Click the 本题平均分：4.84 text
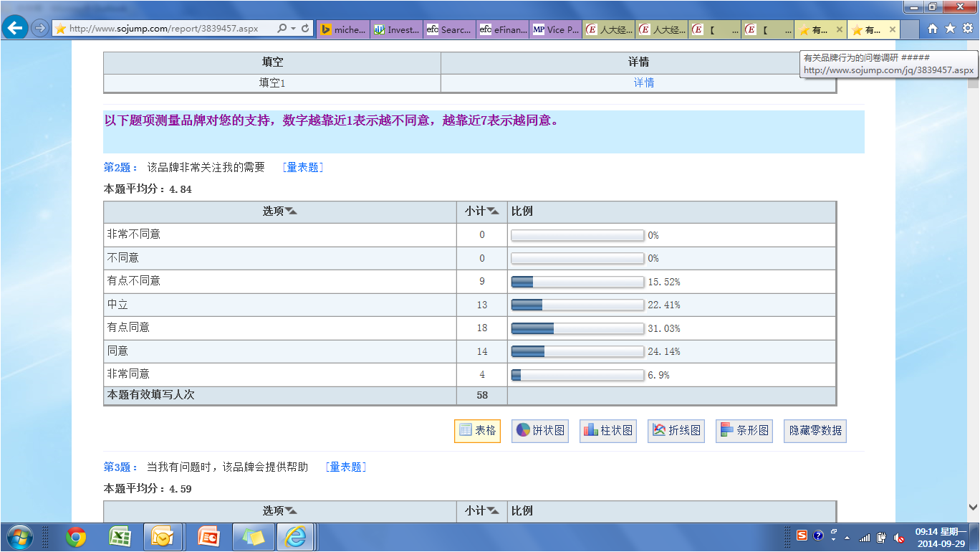Image resolution: width=980 pixels, height=552 pixels. point(148,189)
